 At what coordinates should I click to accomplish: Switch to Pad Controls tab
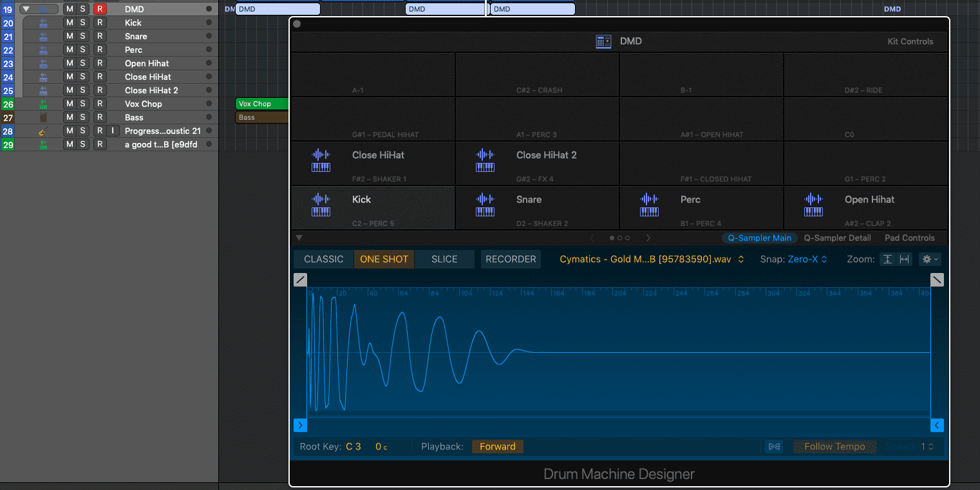(909, 238)
